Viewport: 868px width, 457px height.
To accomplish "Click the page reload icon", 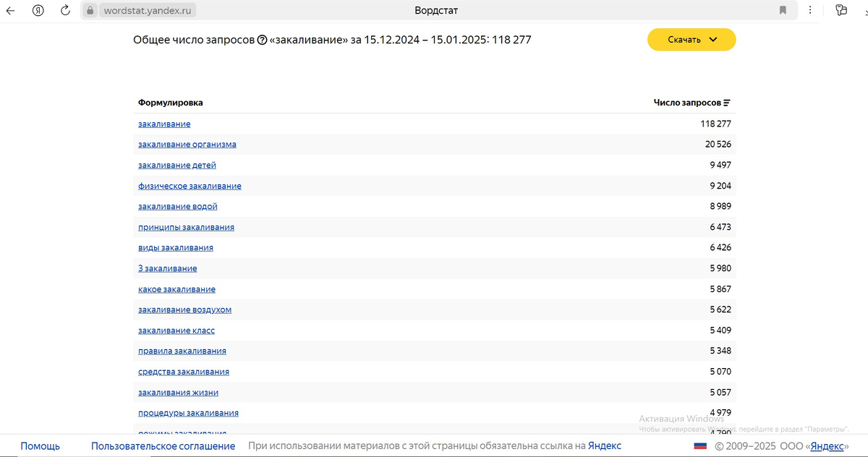I will click(65, 10).
